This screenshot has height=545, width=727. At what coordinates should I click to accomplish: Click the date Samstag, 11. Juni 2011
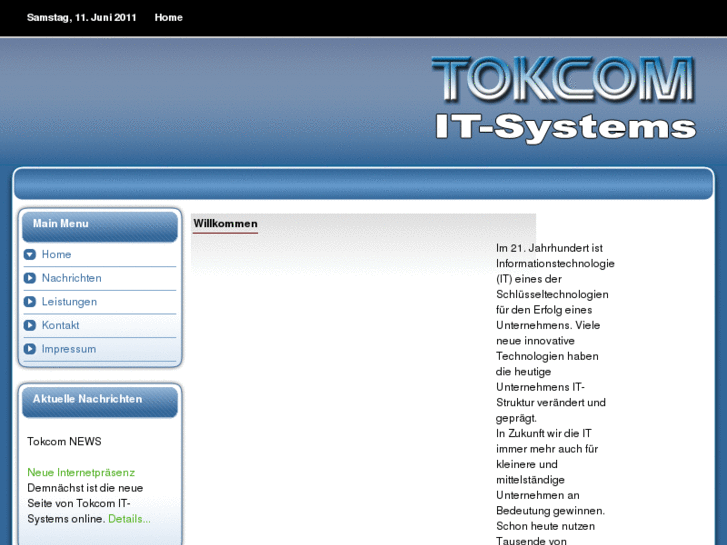82,18
